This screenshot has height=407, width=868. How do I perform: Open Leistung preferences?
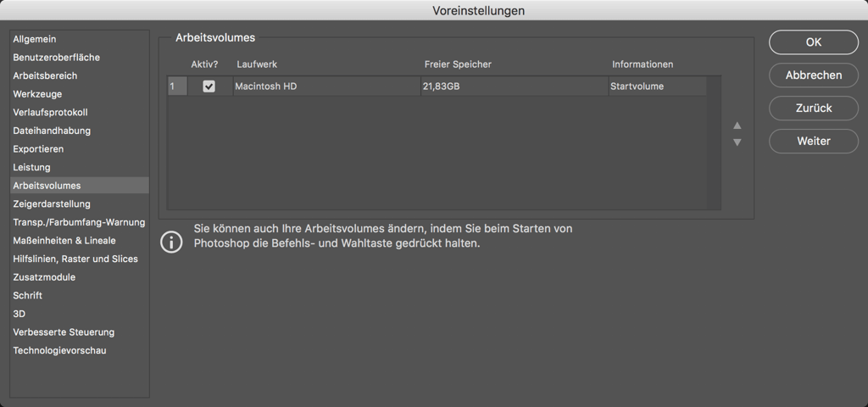(80, 167)
